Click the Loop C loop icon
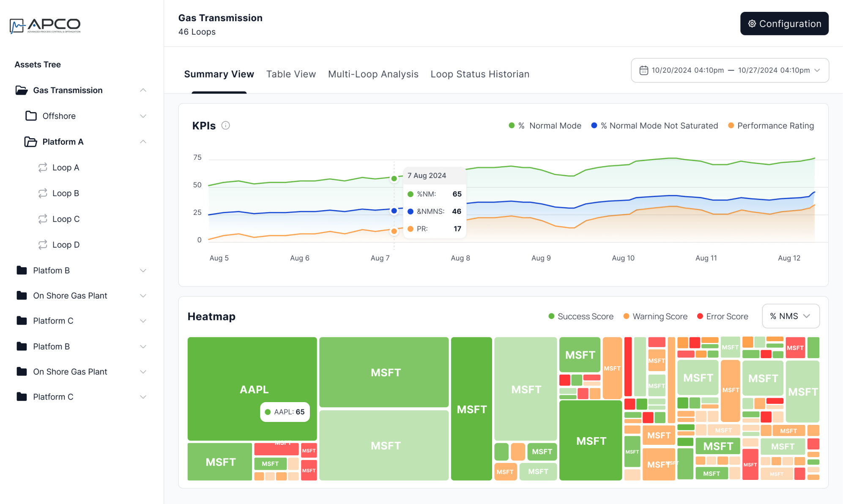This screenshot has height=504, width=843. tap(43, 219)
